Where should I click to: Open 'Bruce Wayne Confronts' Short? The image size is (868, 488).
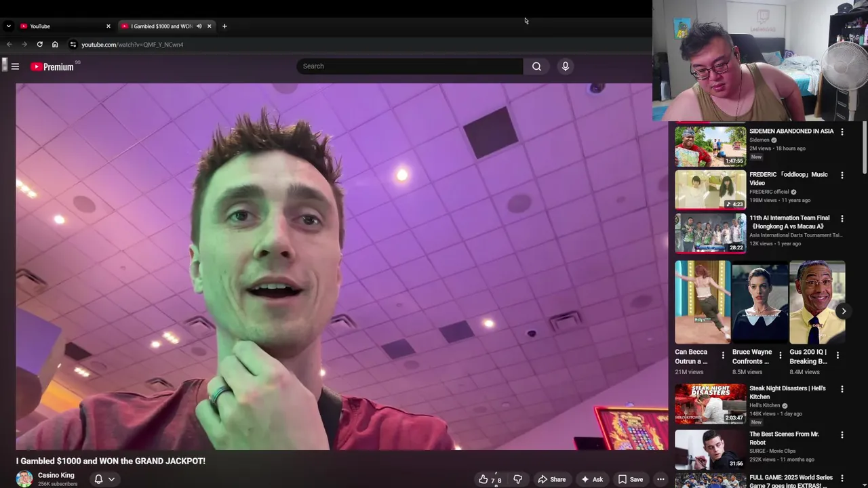click(760, 302)
